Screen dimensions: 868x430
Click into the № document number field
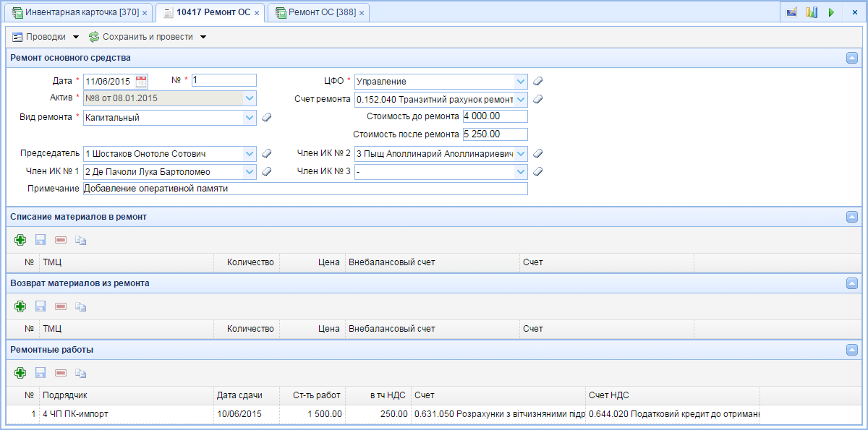[224, 80]
